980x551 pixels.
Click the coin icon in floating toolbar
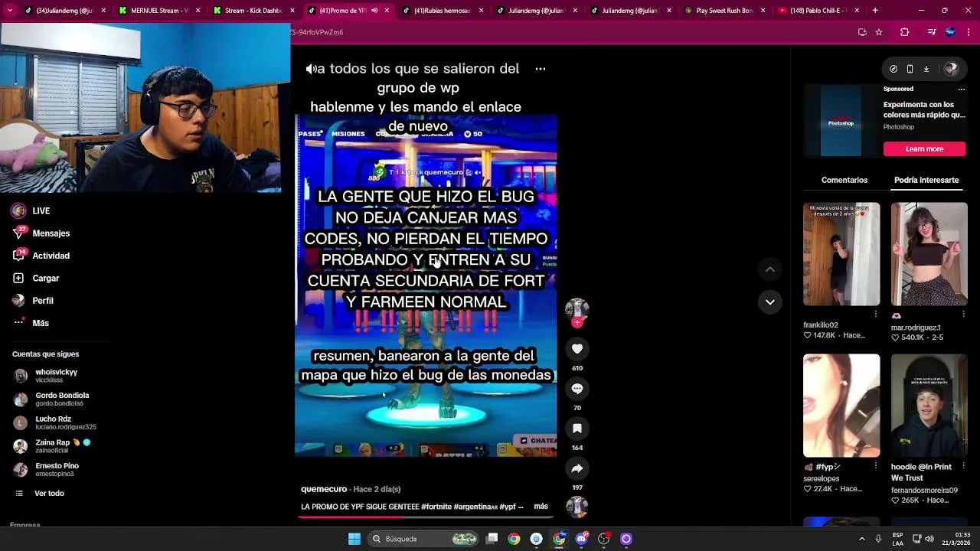tap(893, 69)
